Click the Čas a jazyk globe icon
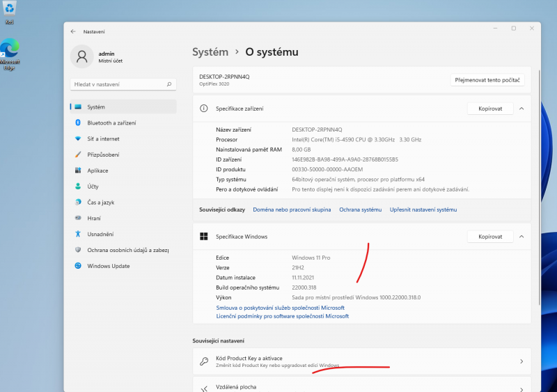Screen dimensions: 557x392 click(x=78, y=202)
